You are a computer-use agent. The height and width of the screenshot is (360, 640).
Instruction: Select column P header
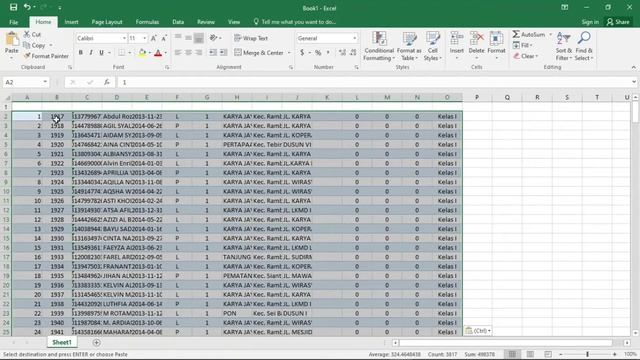pos(477,97)
